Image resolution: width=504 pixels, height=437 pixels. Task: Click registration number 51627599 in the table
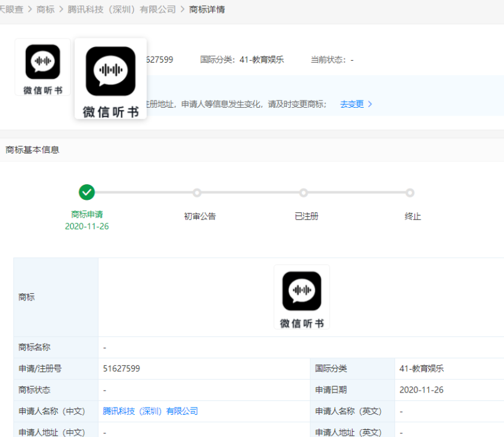coord(121,368)
